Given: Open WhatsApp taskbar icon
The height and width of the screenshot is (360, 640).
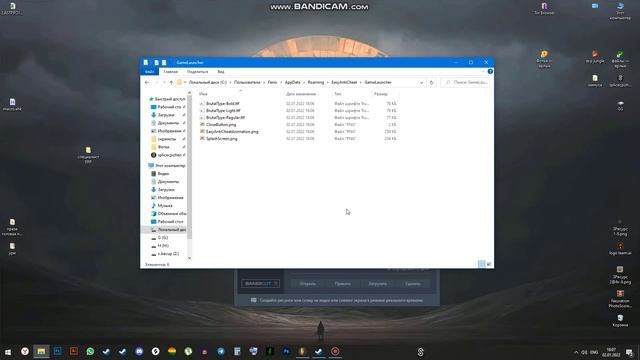Looking at the screenshot, I should click(90, 351).
